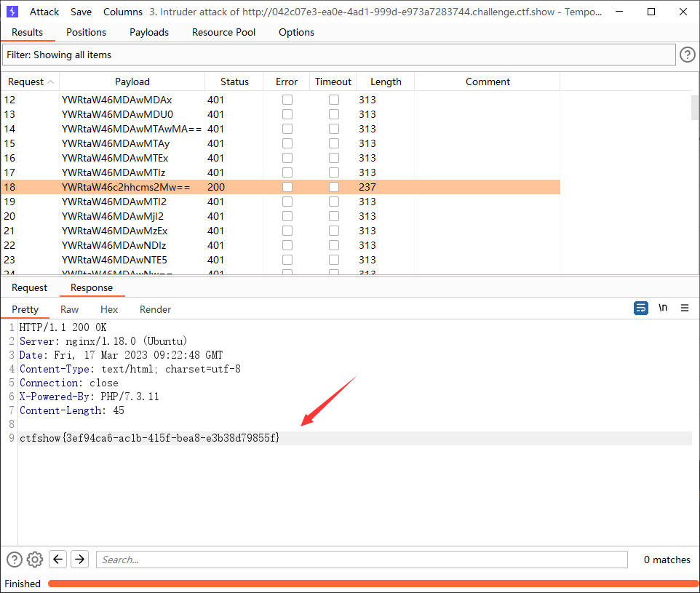Toggle Error checkbox for request 12
The image size is (700, 593).
tap(287, 100)
